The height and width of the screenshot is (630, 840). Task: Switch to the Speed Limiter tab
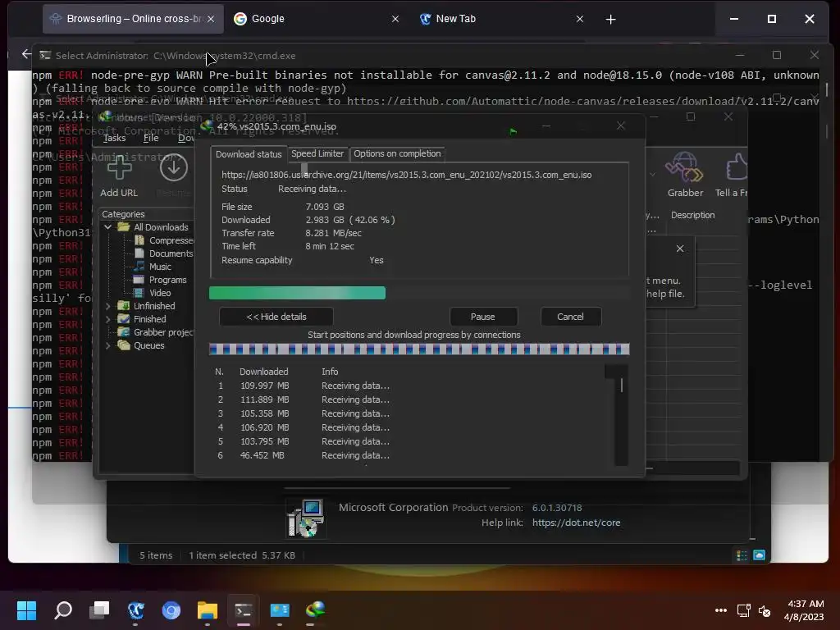[x=317, y=153]
